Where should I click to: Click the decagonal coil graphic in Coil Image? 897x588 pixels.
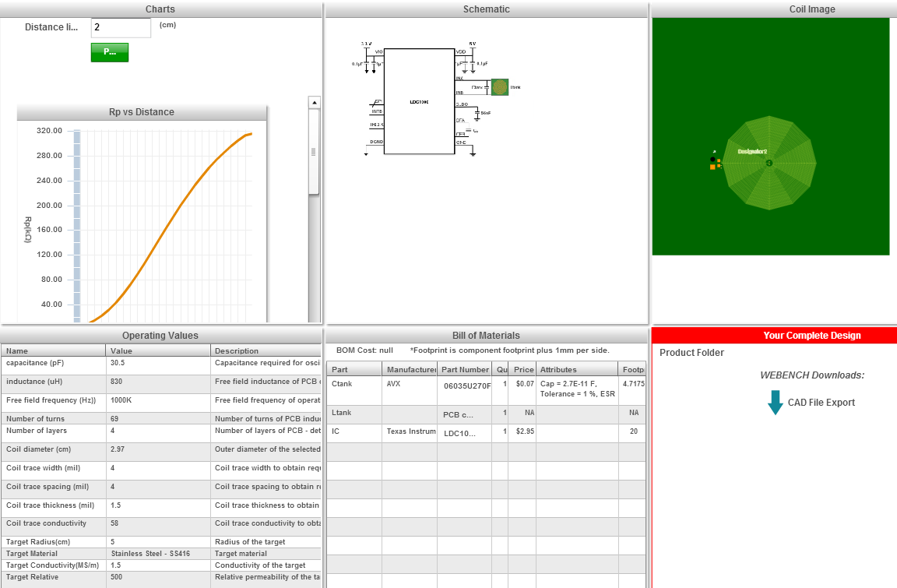(769, 163)
